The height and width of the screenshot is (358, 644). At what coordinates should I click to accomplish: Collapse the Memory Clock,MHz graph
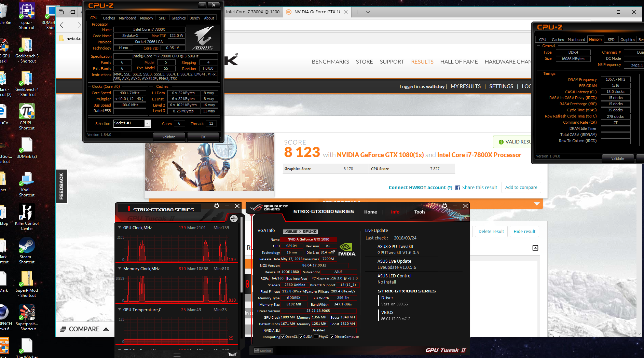[120, 268]
